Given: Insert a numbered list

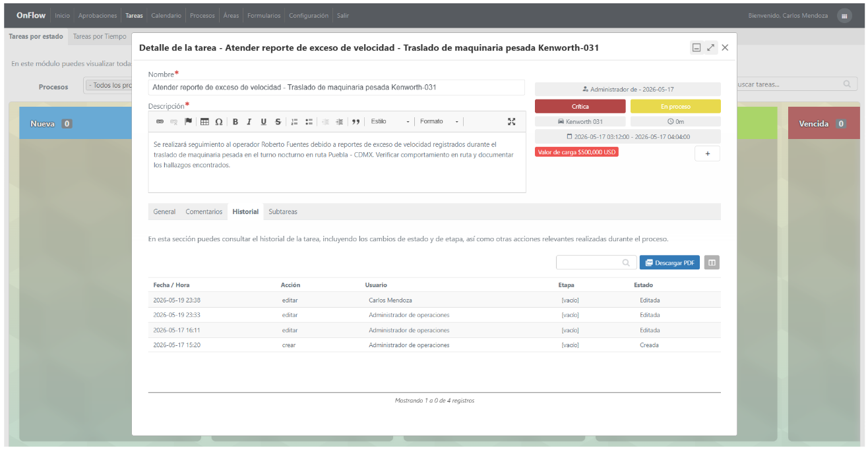Looking at the screenshot, I should pyautogui.click(x=295, y=121).
